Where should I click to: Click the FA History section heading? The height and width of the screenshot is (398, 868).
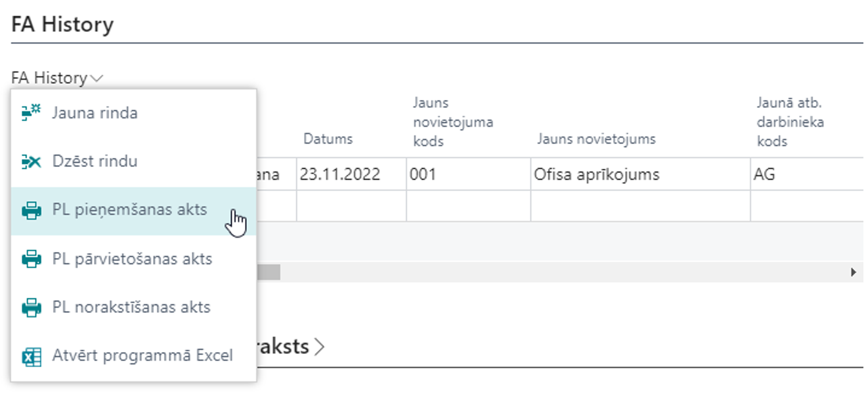[62, 24]
